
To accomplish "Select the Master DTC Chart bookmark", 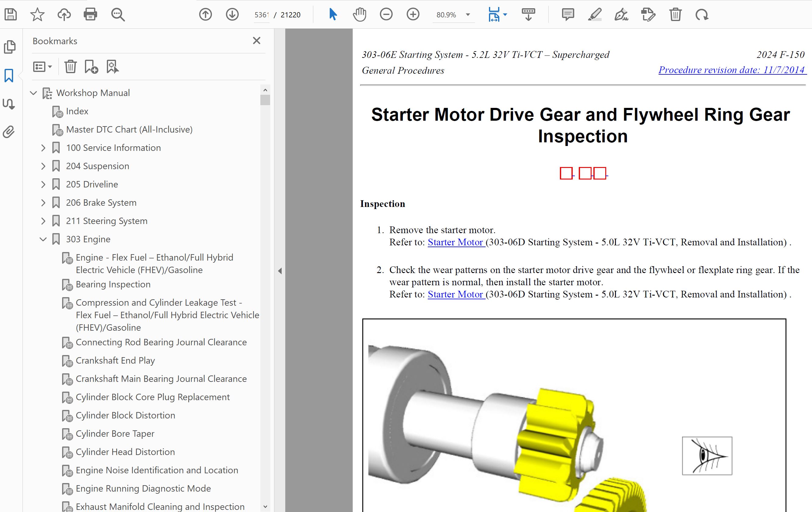I will pyautogui.click(x=129, y=130).
